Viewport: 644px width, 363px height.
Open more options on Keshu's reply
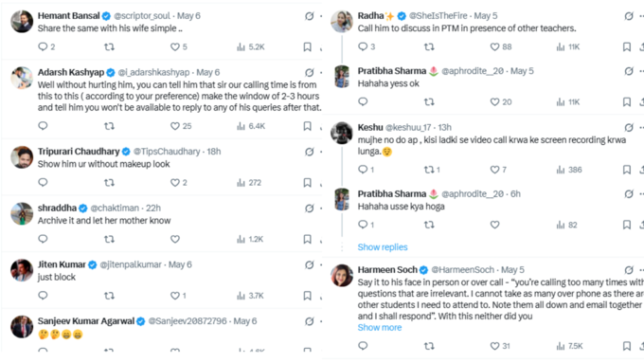coord(641,127)
